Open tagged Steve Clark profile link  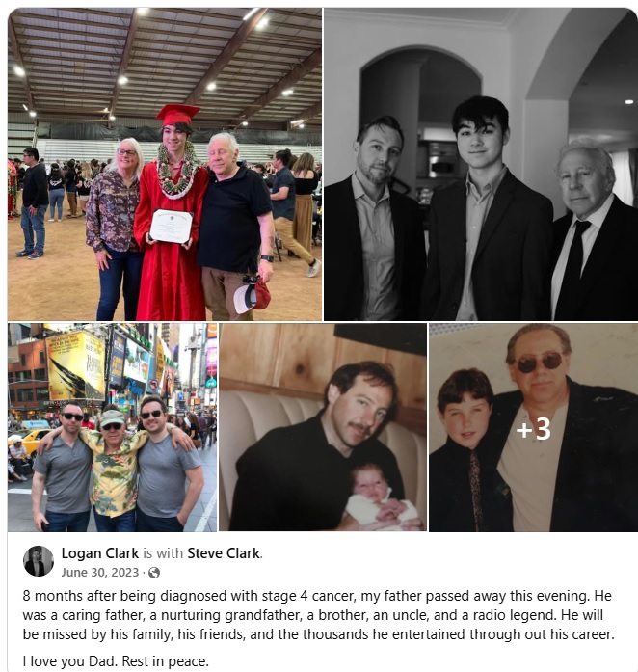[224, 552]
